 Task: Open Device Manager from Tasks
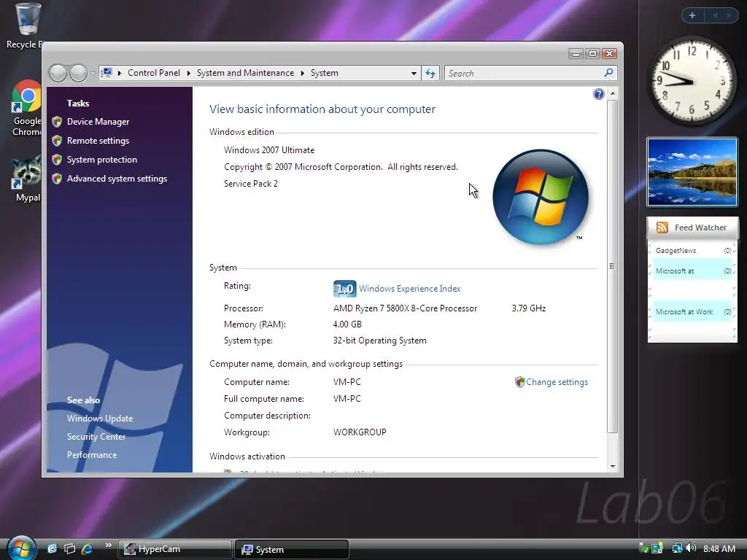(x=98, y=122)
